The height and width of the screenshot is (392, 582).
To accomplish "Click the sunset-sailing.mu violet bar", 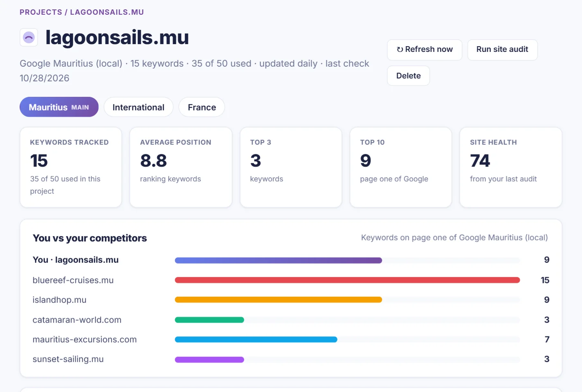I will tap(209, 360).
